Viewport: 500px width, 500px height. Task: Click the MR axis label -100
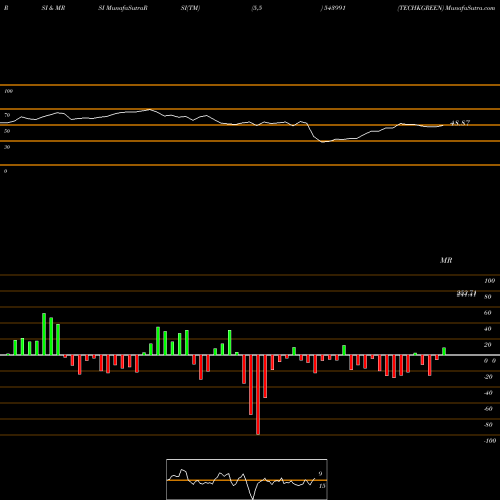coord(490,441)
